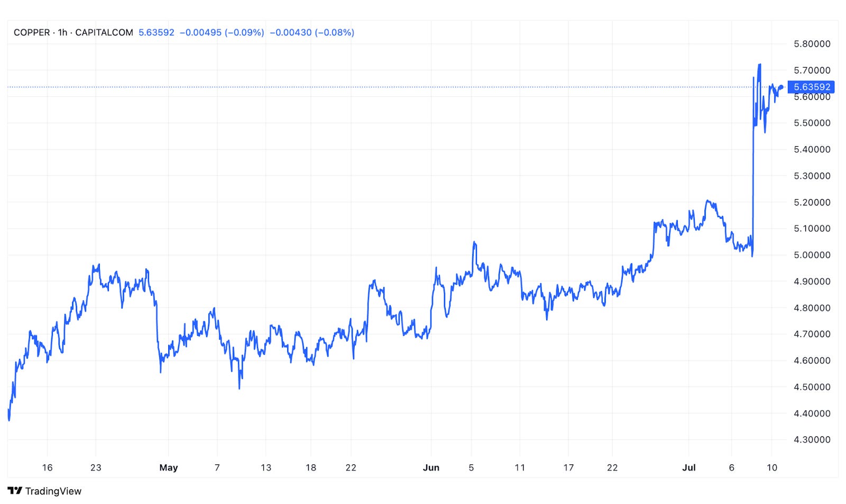Viewport: 846px width, 504px height.
Task: Click price axis label 5.30000
Action: [x=812, y=176]
